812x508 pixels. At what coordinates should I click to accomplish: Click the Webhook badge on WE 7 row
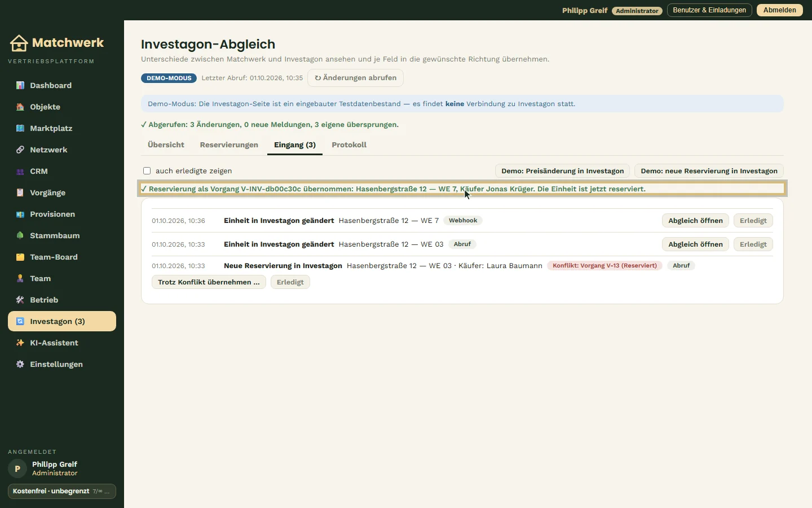[x=463, y=221]
